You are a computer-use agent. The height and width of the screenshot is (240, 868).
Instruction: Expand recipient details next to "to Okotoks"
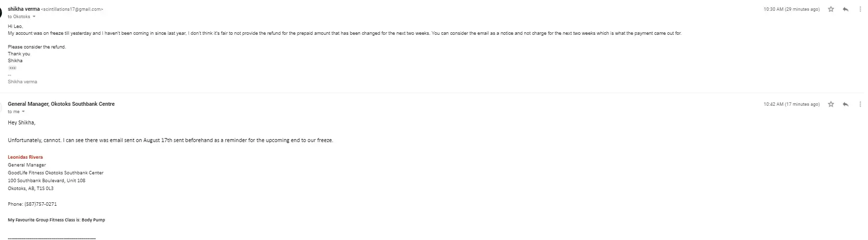pos(34,17)
